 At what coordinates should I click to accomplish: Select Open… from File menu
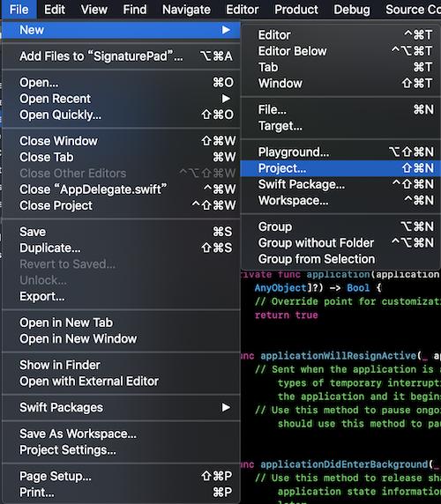point(121,83)
